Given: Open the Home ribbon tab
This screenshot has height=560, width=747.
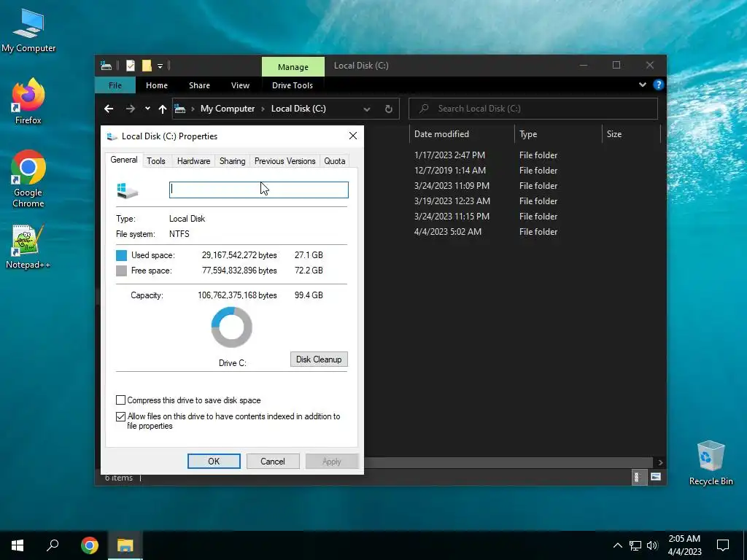Looking at the screenshot, I should pyautogui.click(x=157, y=85).
